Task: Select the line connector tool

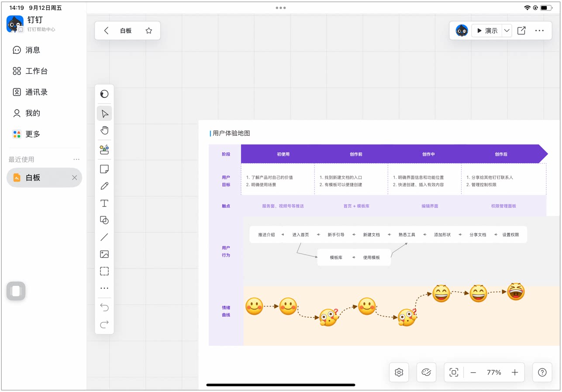Action: pos(104,237)
